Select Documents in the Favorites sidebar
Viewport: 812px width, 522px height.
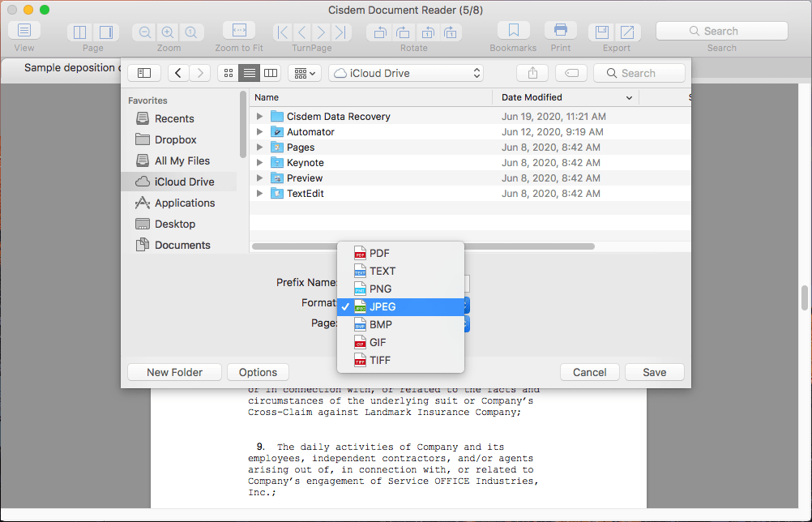[179, 245]
